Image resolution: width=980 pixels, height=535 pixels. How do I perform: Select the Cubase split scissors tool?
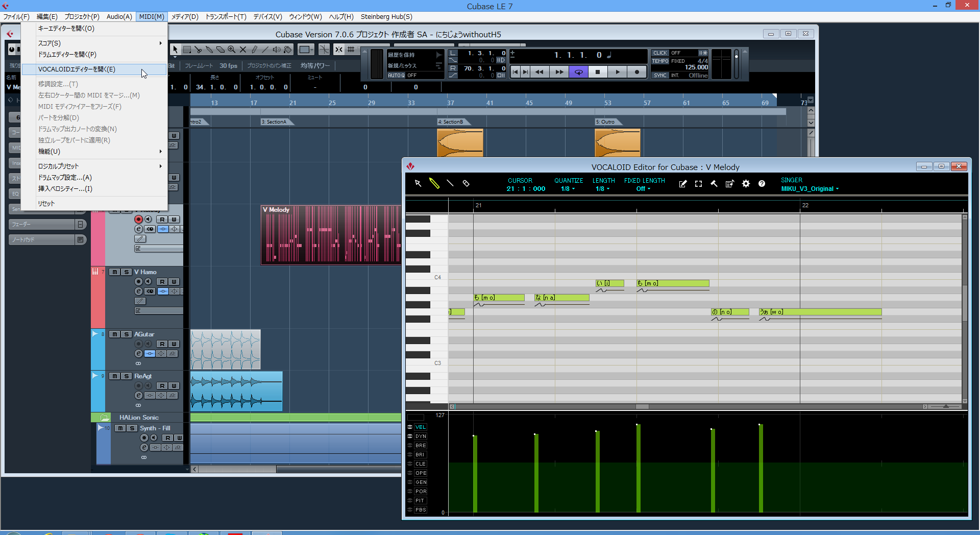pos(198,50)
